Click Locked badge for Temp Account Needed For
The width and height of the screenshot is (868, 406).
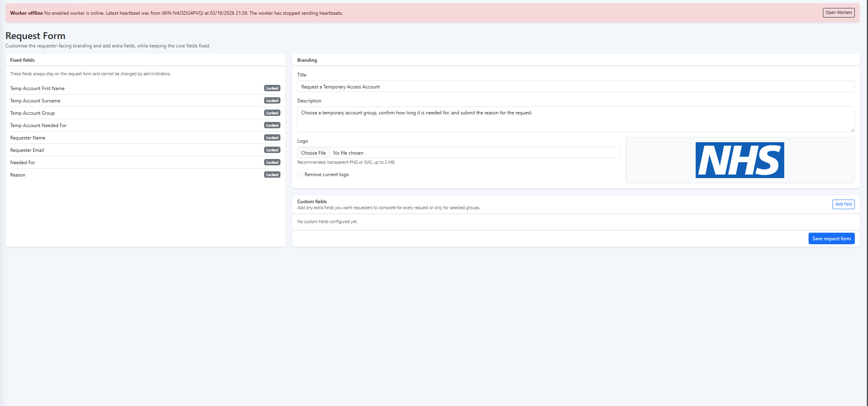[272, 126]
